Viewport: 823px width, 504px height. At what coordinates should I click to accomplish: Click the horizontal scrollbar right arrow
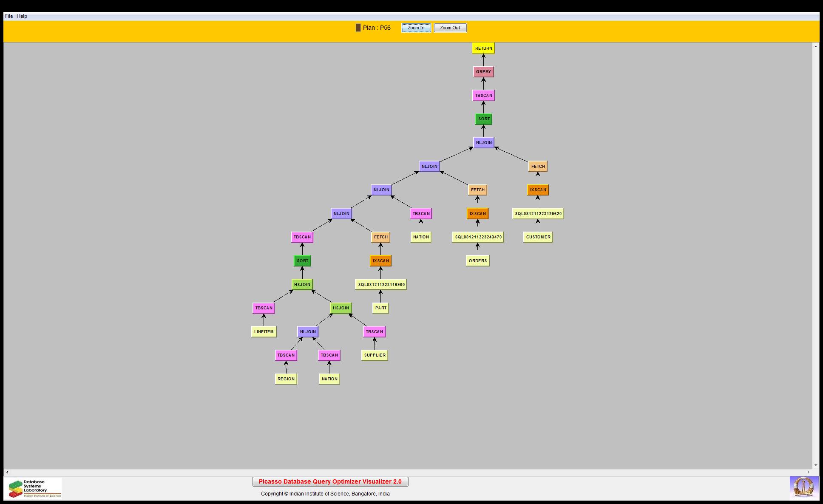pos(809,472)
